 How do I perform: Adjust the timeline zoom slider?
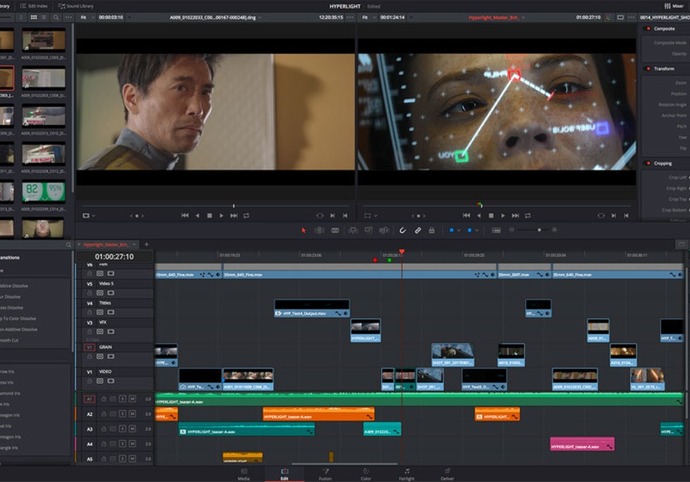pos(532,230)
